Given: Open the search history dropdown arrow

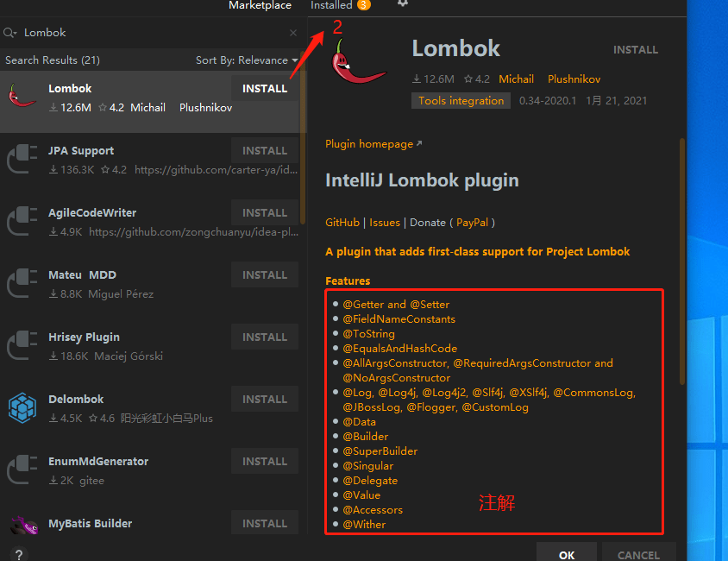Looking at the screenshot, I should coord(16,34).
